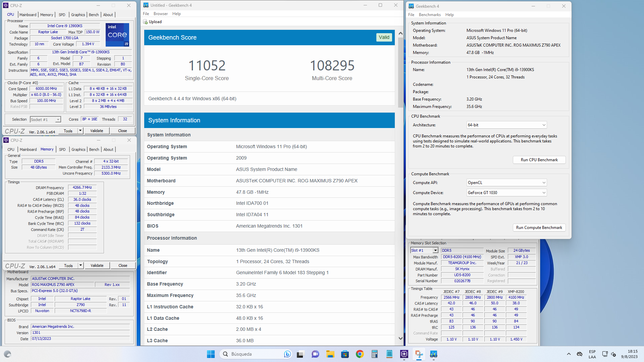Click Validate in the CPU-Z CPU window
The width and height of the screenshot is (644, 362).
(x=97, y=131)
